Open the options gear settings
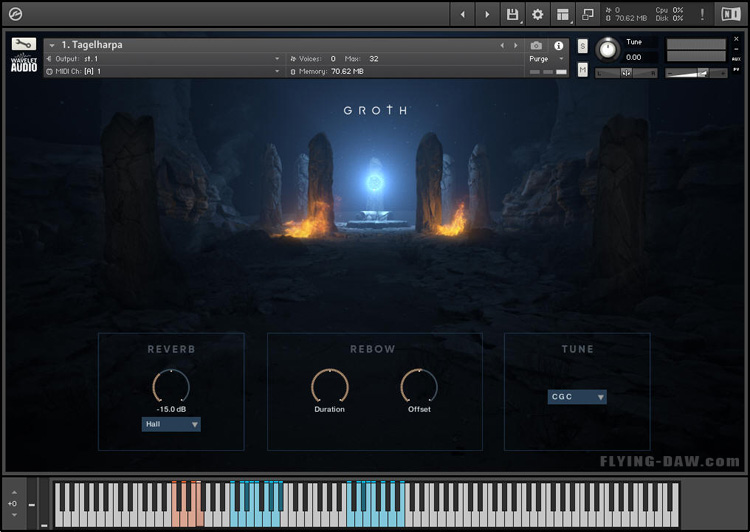This screenshot has width=750, height=532. tap(538, 15)
